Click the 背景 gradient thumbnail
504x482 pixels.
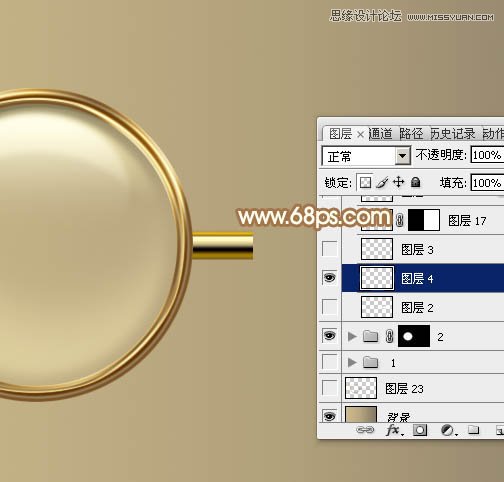coord(361,414)
